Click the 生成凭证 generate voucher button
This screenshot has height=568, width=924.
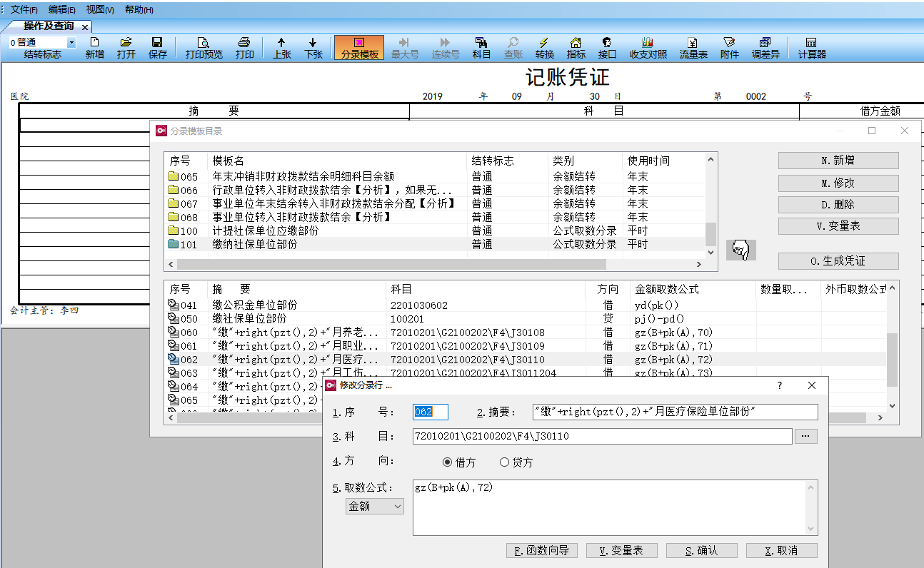pos(838,261)
